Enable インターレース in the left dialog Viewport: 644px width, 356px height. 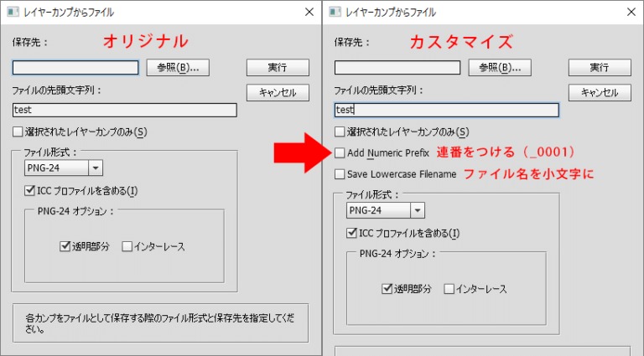127,246
